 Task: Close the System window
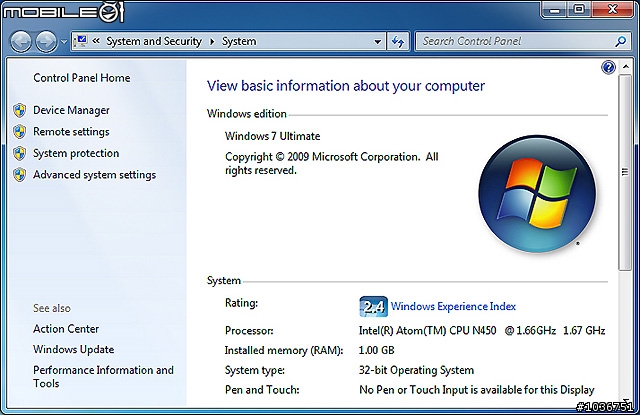point(612,9)
